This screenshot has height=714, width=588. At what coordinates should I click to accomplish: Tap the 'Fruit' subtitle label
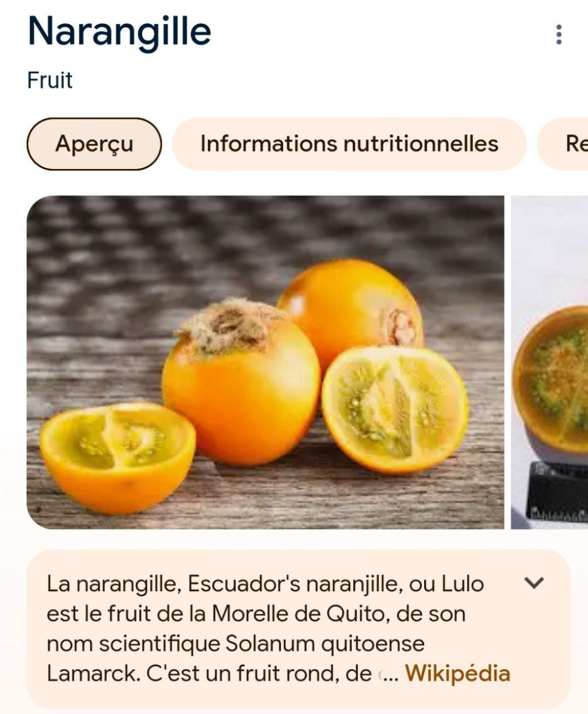pyautogui.click(x=50, y=80)
